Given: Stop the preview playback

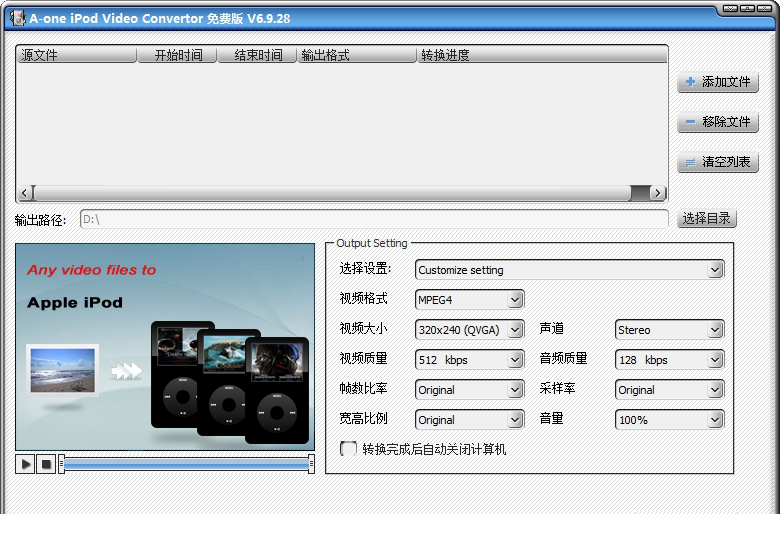Looking at the screenshot, I should point(46,464).
